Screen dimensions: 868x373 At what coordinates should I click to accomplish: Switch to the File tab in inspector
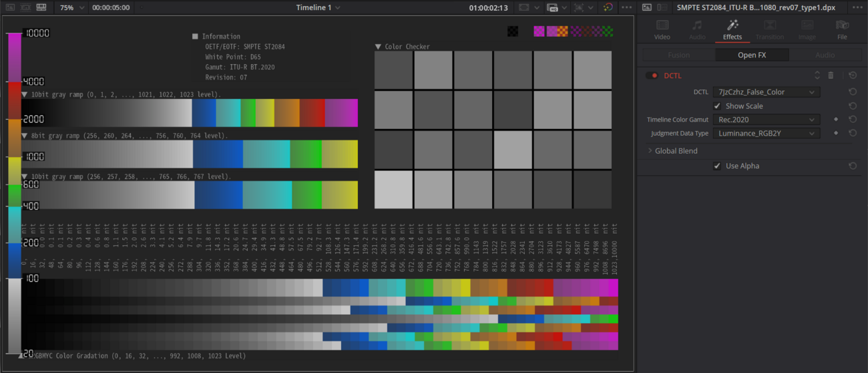tap(842, 30)
